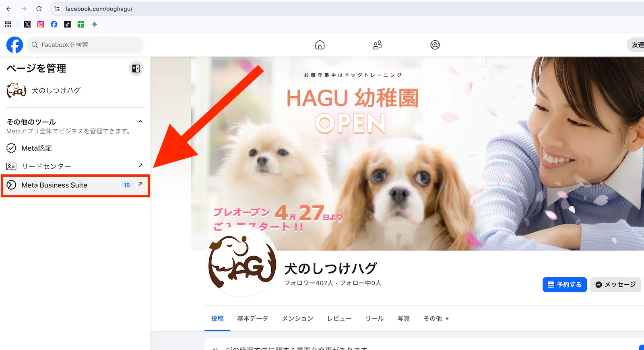Image resolution: width=644 pixels, height=350 pixels.
Task: Switch to the 写真 tab
Action: 403,319
